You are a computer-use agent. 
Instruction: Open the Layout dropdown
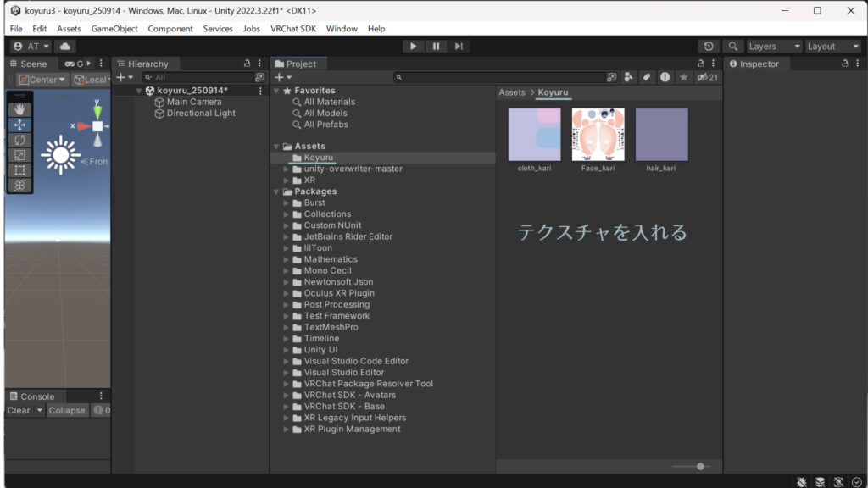[832, 47]
